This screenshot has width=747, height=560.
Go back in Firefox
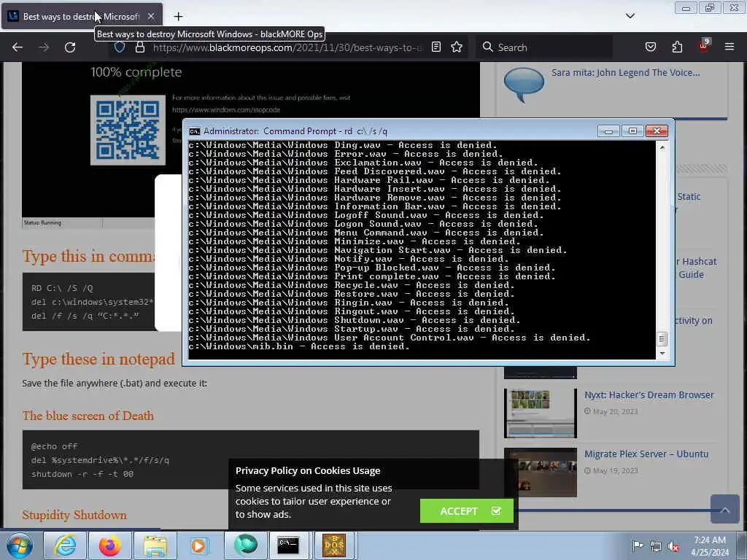pos(18,47)
